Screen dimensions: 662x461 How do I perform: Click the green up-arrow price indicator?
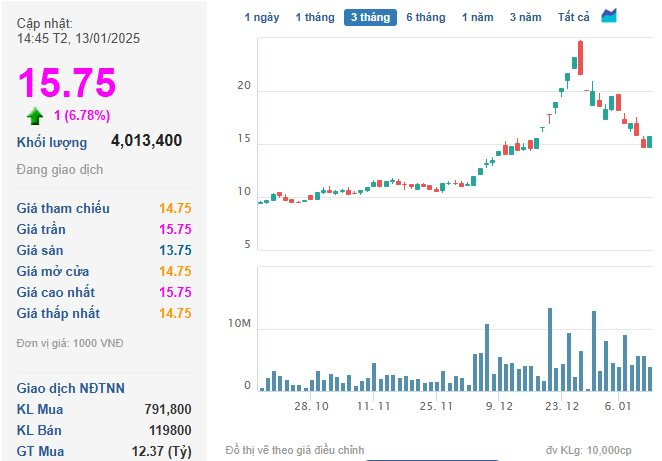[35, 116]
